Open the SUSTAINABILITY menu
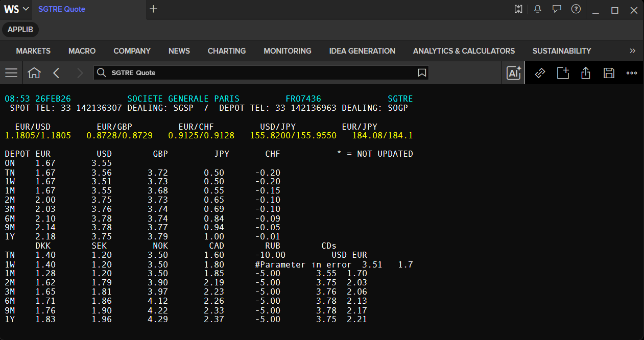 (x=562, y=51)
